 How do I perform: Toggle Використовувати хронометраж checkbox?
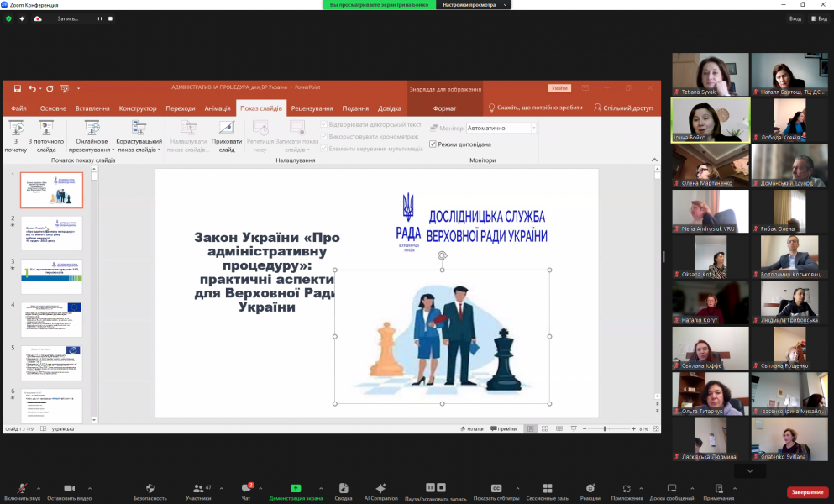[x=324, y=136]
